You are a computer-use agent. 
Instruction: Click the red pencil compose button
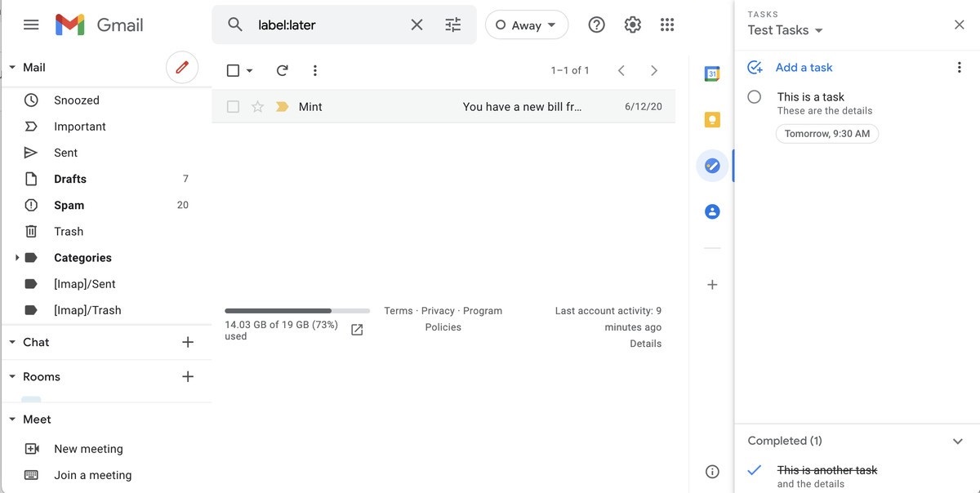pos(182,68)
